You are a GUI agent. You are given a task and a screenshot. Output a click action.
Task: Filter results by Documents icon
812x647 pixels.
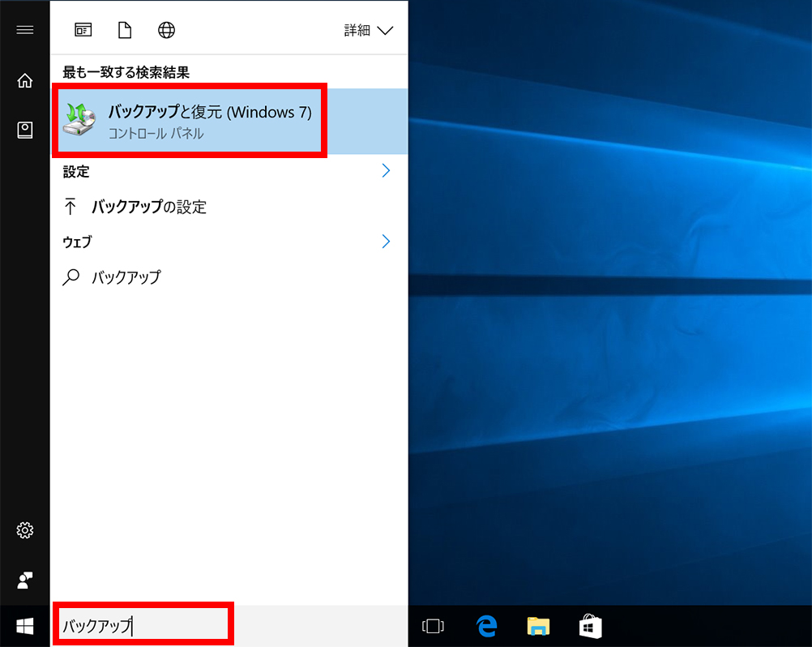click(x=125, y=30)
